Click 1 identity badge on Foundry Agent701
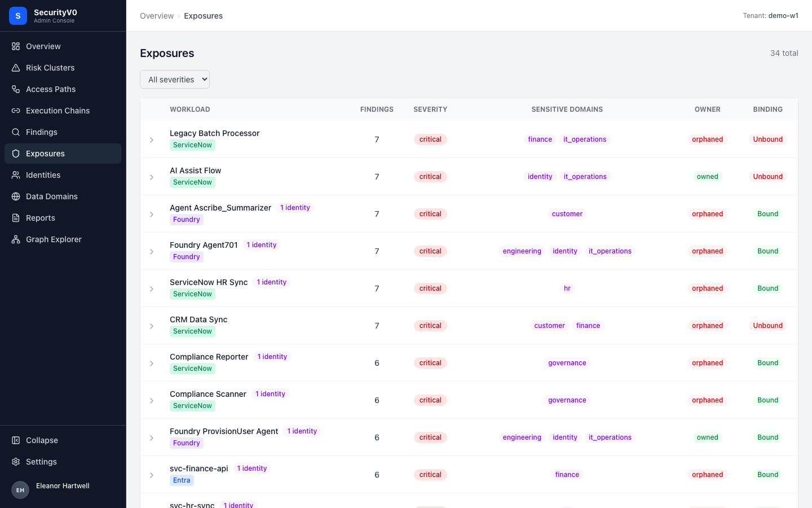812x508 pixels. tap(262, 245)
